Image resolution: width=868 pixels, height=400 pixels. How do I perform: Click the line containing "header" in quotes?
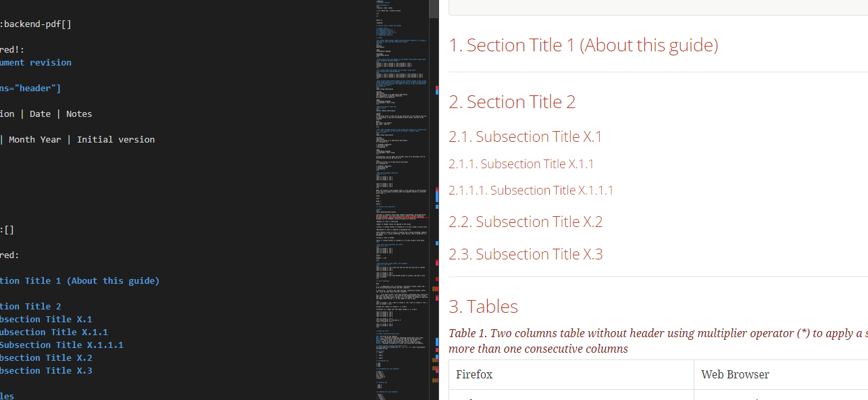click(x=30, y=88)
